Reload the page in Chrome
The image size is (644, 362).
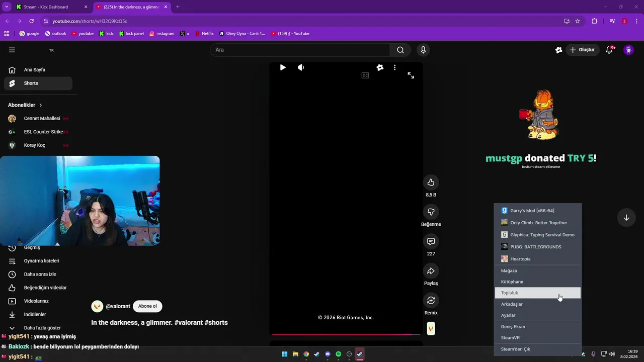click(31, 21)
